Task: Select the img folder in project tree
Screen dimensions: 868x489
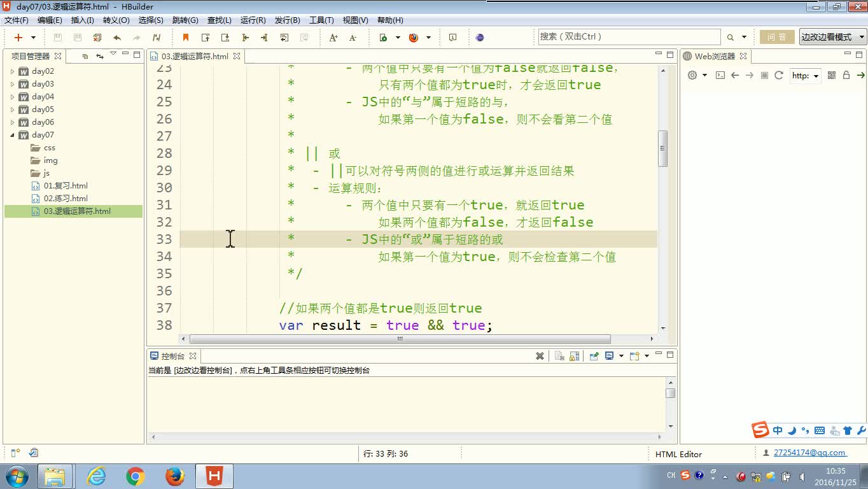Action: click(x=50, y=160)
